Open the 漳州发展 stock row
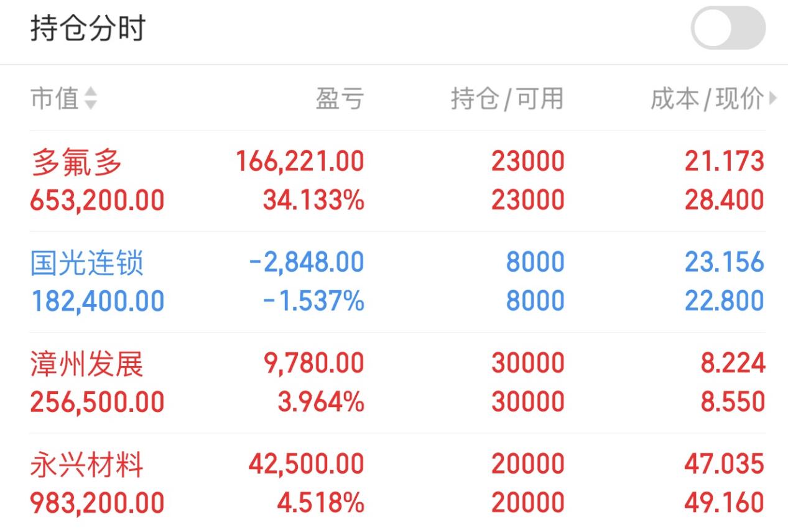This screenshot has width=788, height=532. point(398,382)
